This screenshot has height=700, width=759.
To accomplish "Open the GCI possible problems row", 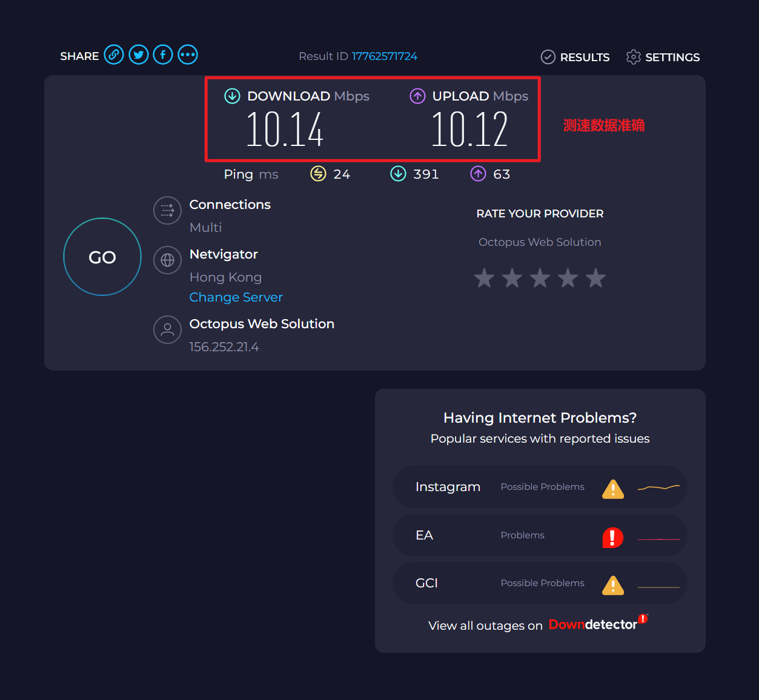I will [539, 583].
